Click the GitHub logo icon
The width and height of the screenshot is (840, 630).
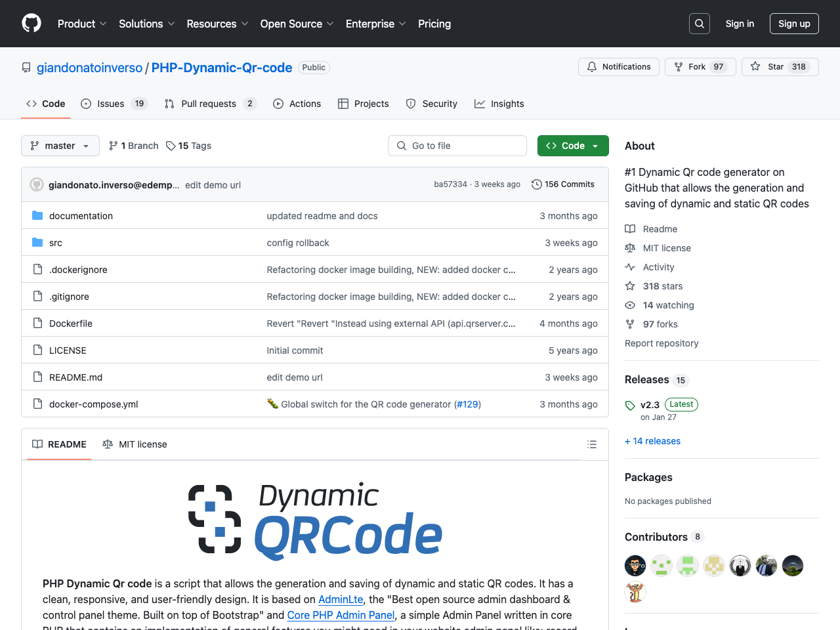coord(31,24)
